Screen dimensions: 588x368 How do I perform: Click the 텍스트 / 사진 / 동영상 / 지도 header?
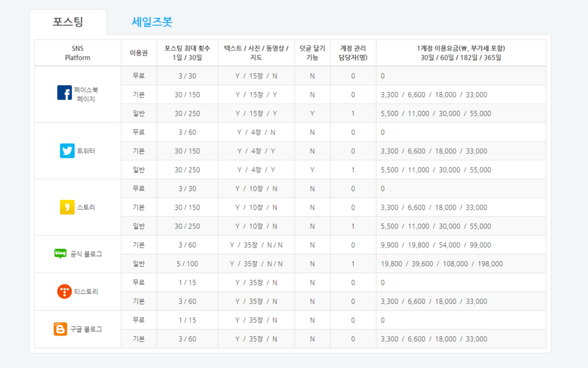tap(256, 53)
